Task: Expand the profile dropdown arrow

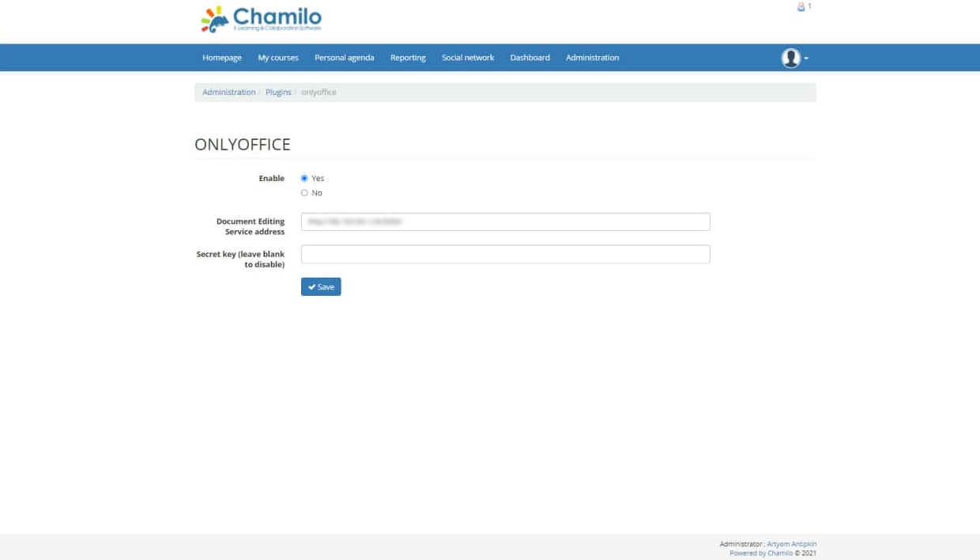Action: click(804, 59)
